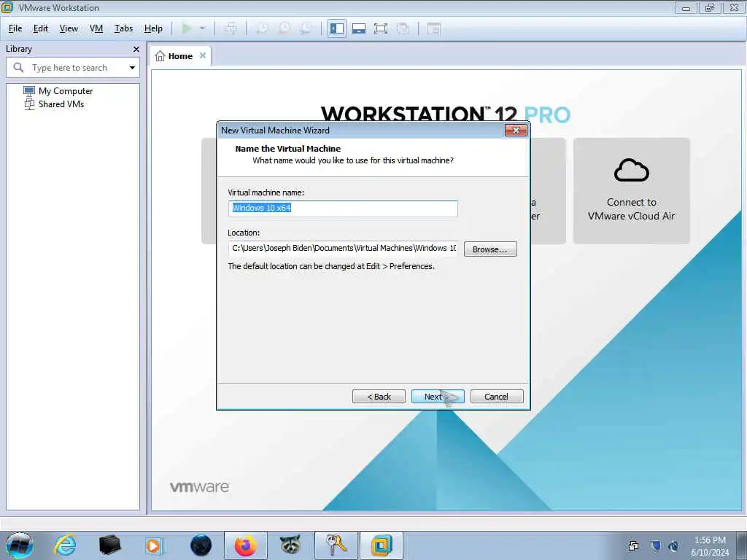Click the network tray icon
747x560 pixels.
pos(634,545)
